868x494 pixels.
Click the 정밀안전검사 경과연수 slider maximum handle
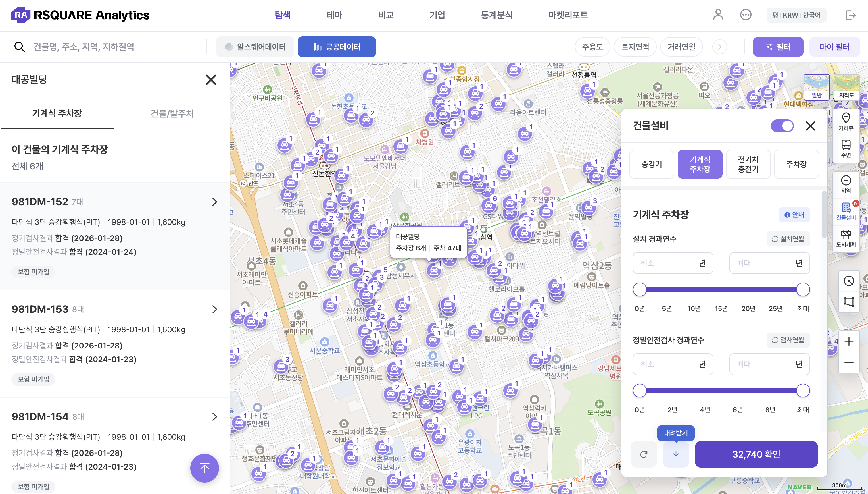coord(802,391)
